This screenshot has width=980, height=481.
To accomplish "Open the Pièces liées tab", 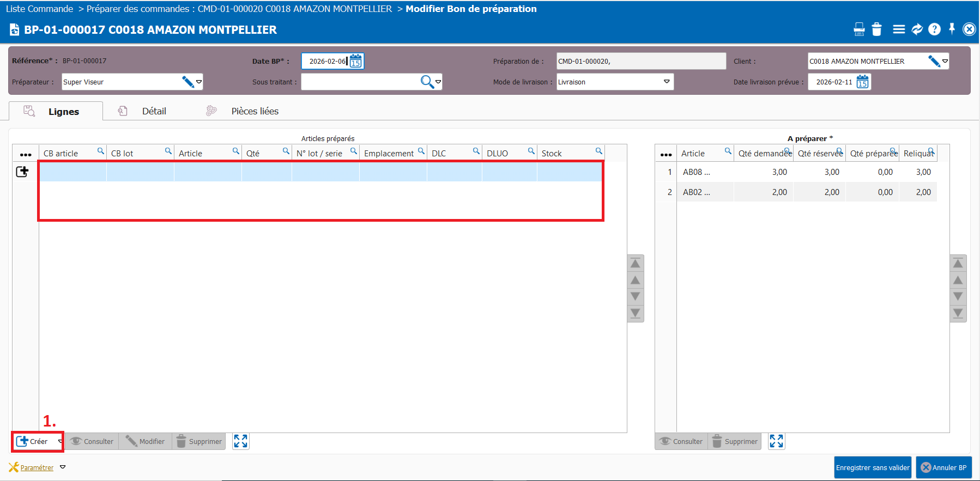I will [255, 111].
